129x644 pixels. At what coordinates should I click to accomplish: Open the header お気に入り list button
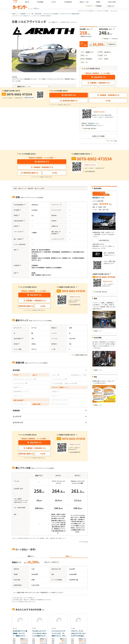tap(110, 6)
